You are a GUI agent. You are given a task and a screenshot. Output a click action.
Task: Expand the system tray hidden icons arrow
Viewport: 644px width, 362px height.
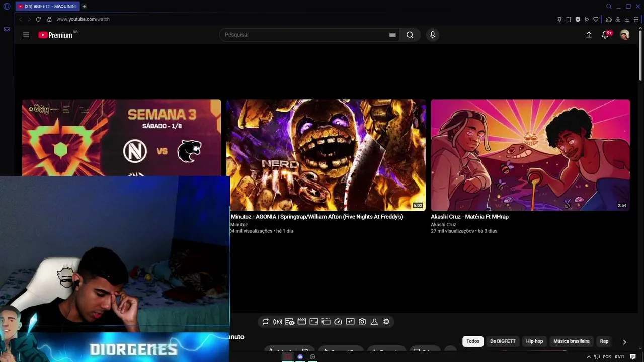pyautogui.click(x=589, y=357)
